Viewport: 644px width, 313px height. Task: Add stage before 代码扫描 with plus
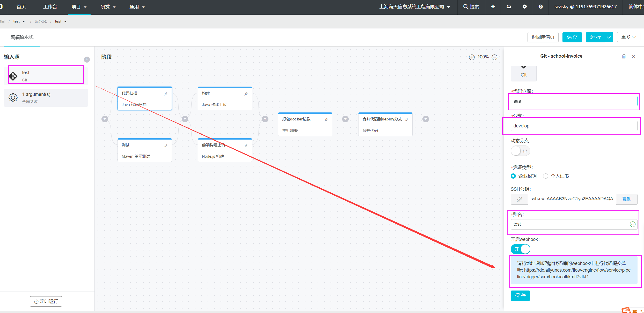pyautogui.click(x=105, y=119)
